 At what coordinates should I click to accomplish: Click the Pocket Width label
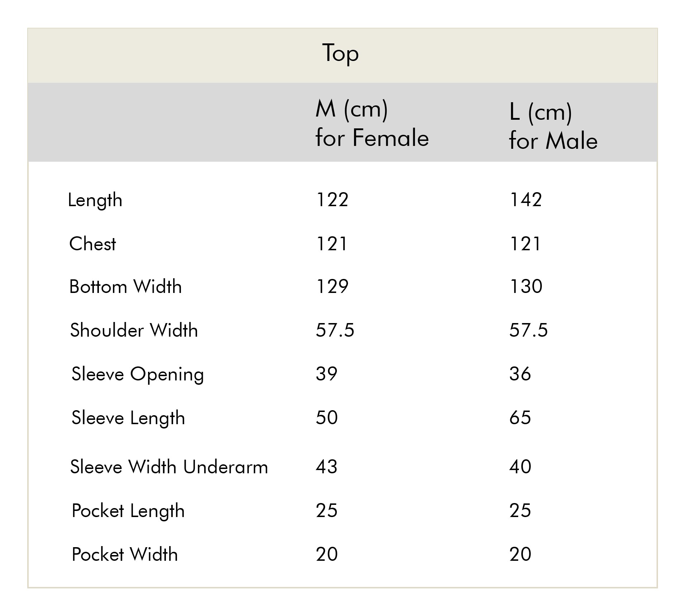(x=125, y=554)
